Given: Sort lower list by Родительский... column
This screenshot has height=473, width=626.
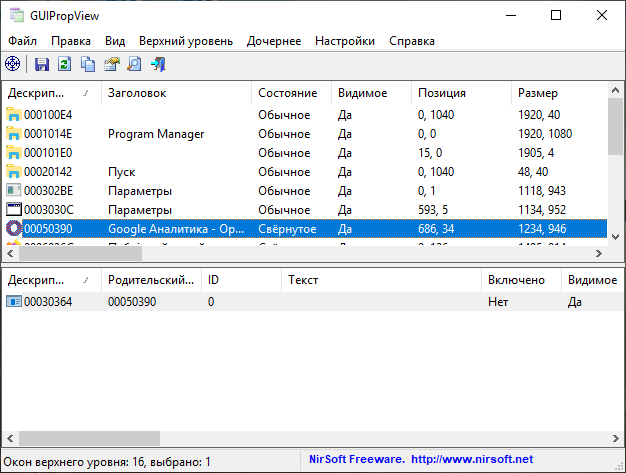Looking at the screenshot, I should point(151,280).
